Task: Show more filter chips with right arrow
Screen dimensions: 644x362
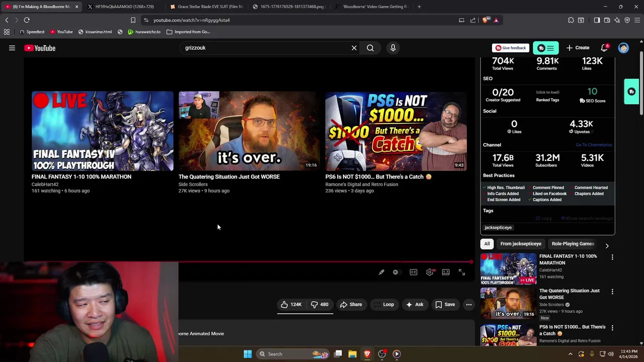Action: click(607, 246)
